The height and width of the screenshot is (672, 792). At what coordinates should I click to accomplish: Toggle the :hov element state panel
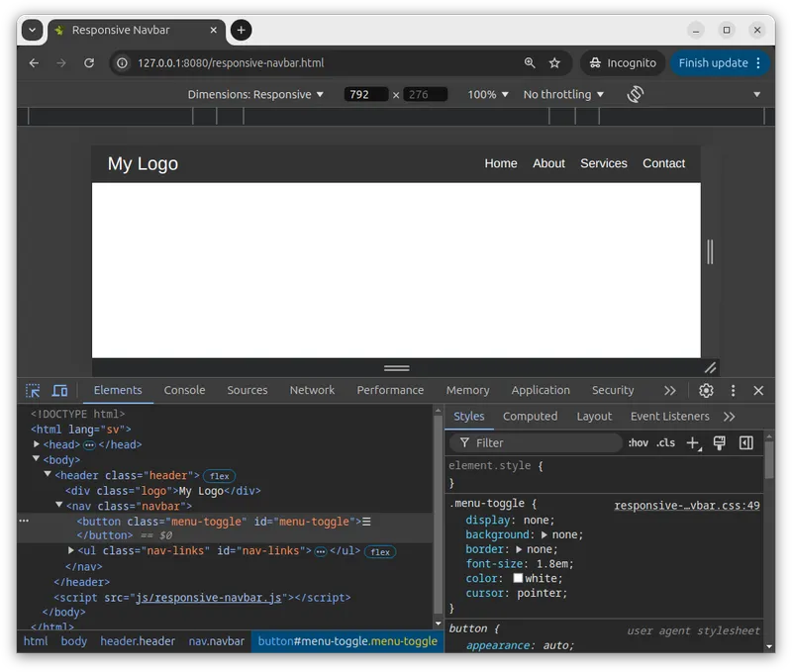(639, 443)
